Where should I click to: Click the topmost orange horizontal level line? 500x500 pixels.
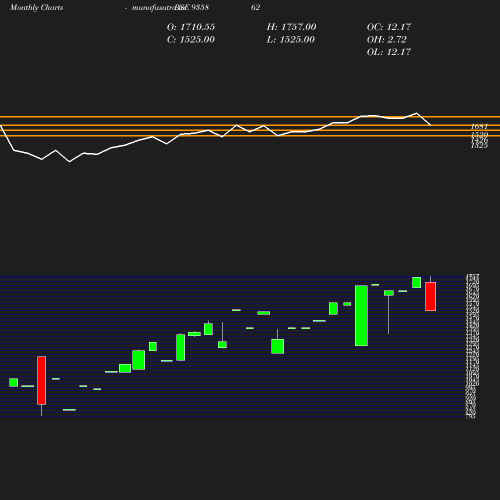250,117
